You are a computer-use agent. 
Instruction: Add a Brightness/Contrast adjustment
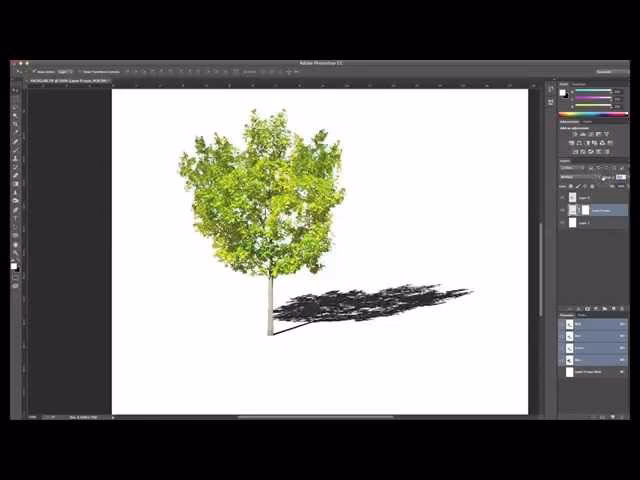(x=575, y=134)
